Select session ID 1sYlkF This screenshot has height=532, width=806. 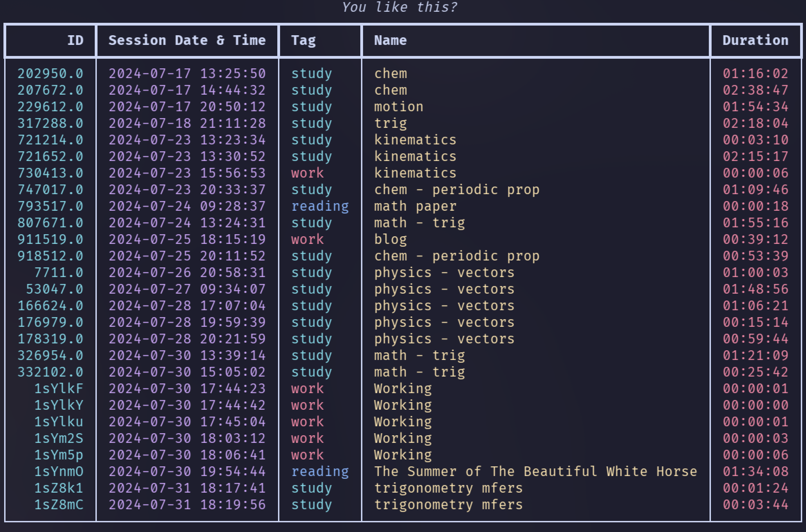(x=59, y=389)
